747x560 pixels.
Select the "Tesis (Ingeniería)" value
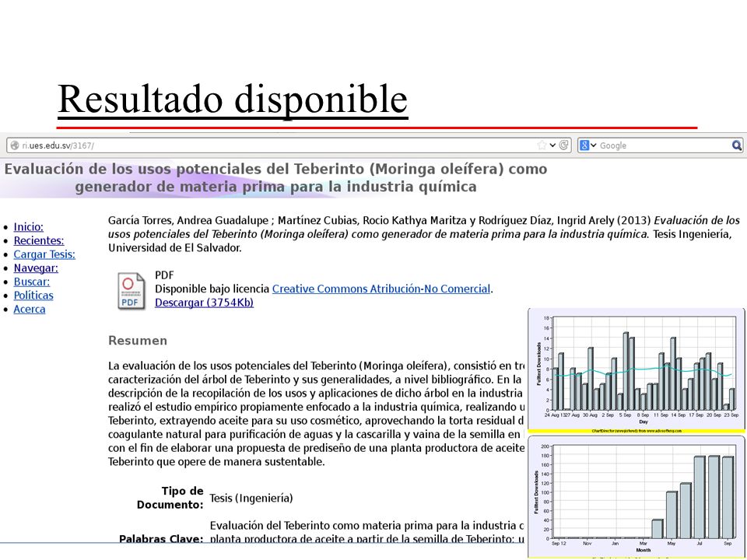click(251, 499)
